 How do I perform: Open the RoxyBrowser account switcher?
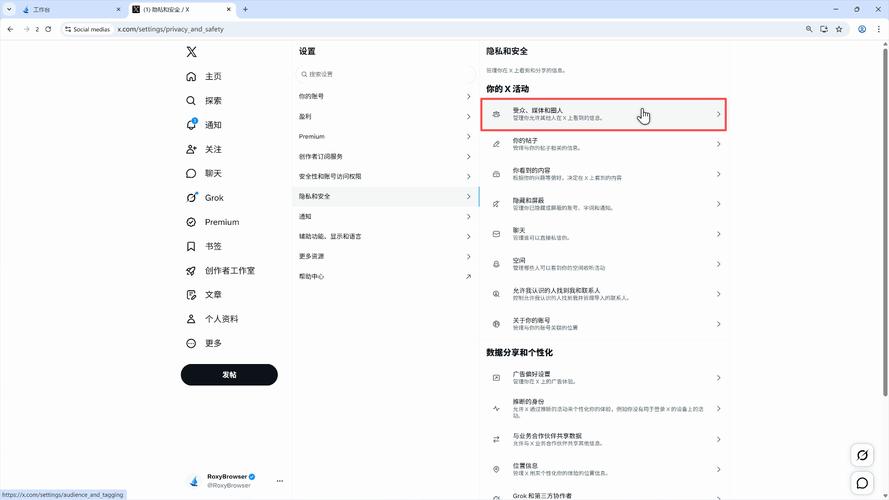click(x=235, y=481)
